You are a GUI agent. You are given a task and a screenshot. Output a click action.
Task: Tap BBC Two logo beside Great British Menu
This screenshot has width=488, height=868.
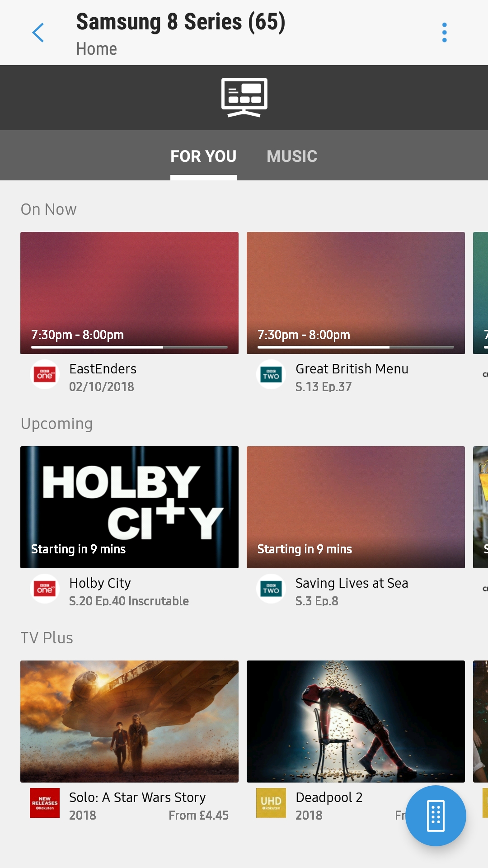[x=271, y=374]
